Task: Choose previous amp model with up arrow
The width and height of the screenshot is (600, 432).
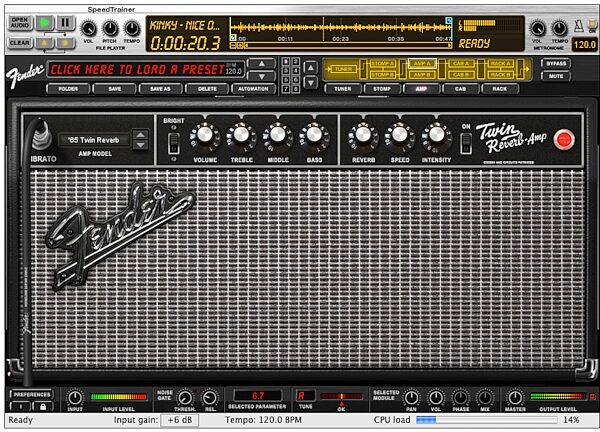Action: (x=140, y=135)
